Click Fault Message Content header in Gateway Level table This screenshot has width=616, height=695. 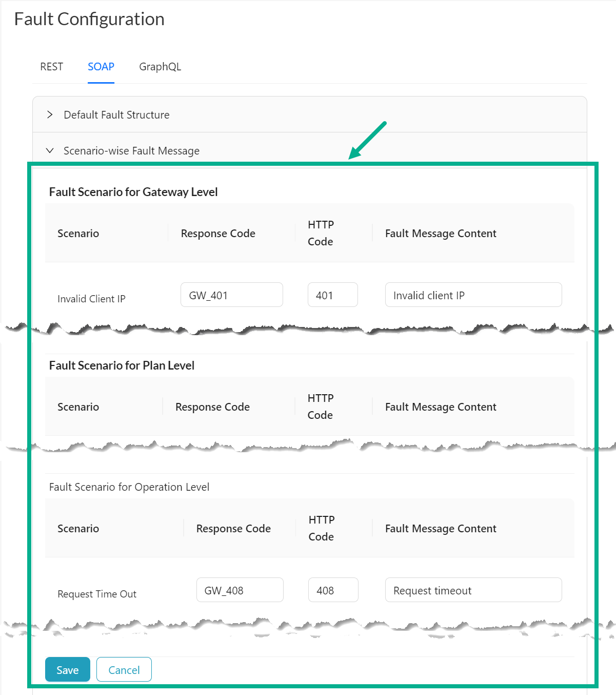tap(441, 234)
